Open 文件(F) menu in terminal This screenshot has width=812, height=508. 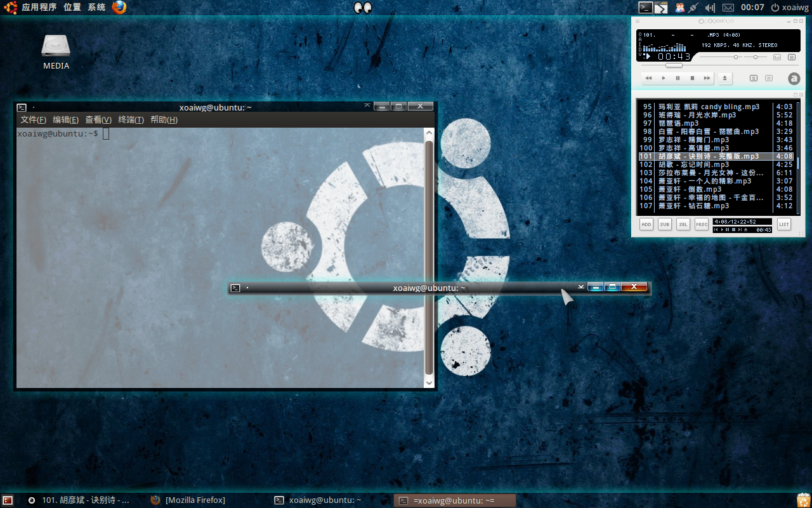33,120
